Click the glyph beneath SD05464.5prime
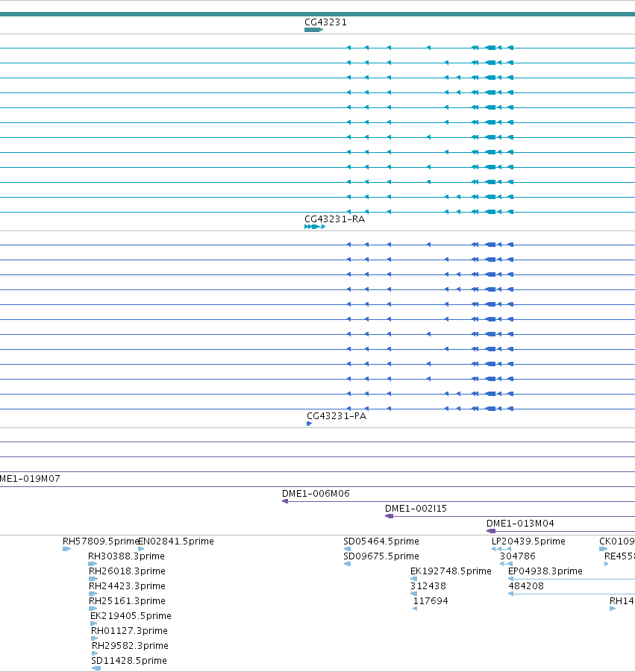The height and width of the screenshot is (672, 635). pyautogui.click(x=347, y=549)
